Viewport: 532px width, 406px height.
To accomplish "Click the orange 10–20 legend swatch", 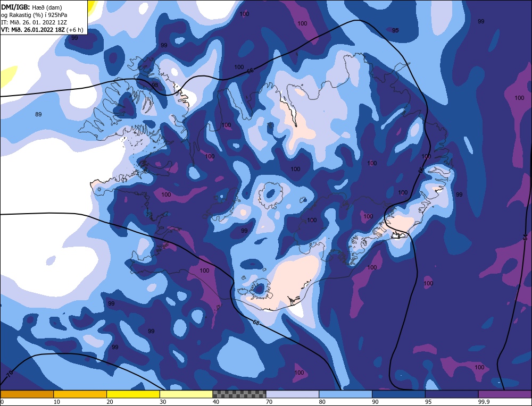I will coord(80,394).
